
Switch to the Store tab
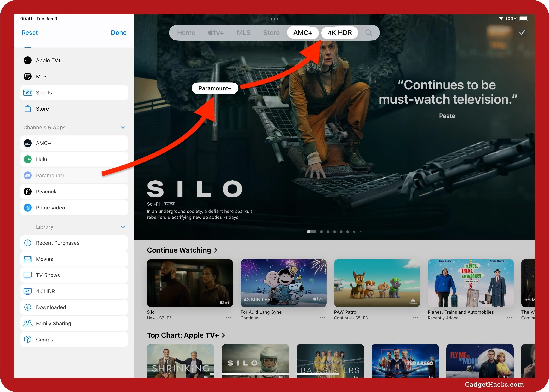[271, 33]
